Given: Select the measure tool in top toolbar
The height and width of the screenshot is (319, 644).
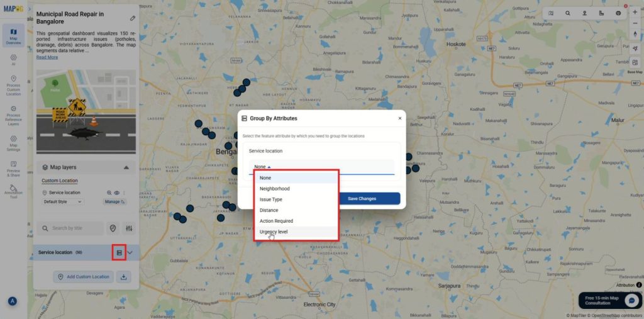Looking at the screenshot, I should tap(601, 13).
